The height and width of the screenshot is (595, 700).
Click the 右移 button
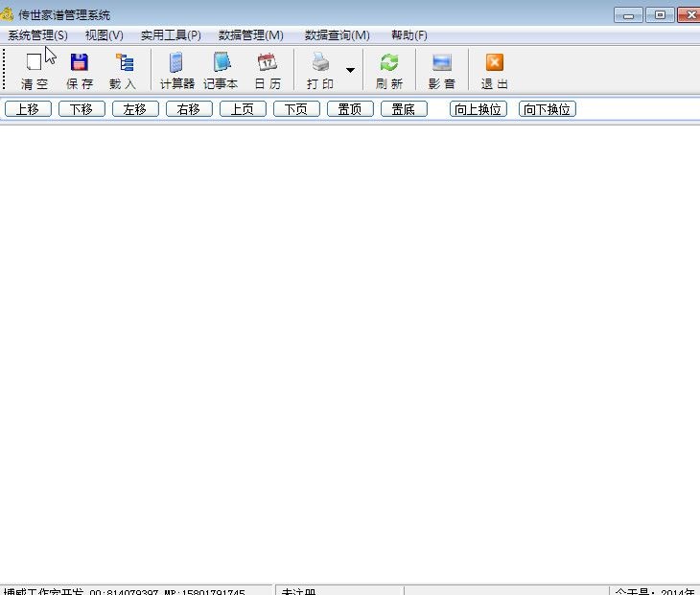(189, 109)
